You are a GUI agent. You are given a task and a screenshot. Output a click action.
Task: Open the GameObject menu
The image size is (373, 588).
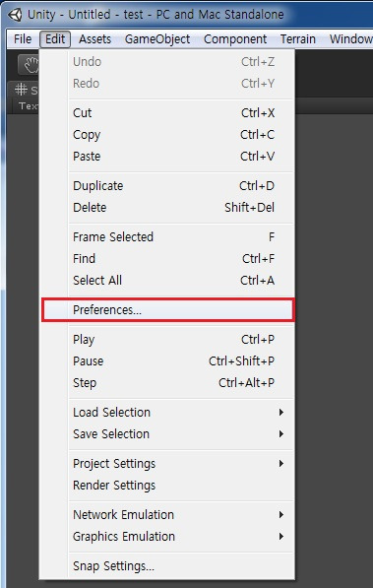[157, 39]
